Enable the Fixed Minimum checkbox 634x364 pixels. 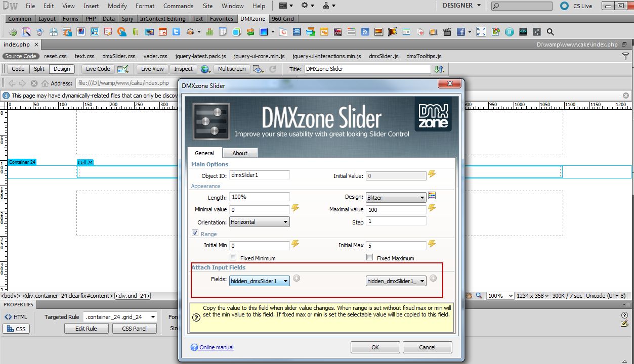233,257
